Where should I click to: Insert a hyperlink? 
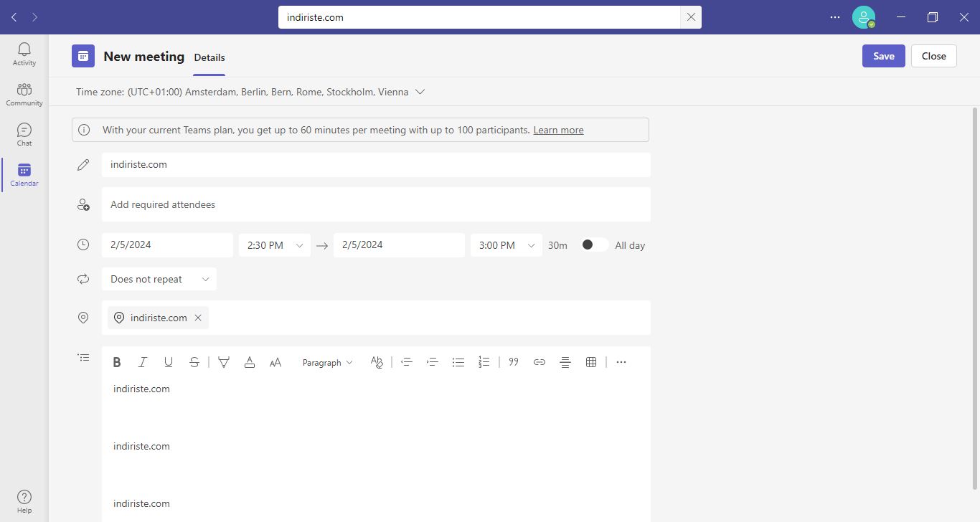[540, 362]
